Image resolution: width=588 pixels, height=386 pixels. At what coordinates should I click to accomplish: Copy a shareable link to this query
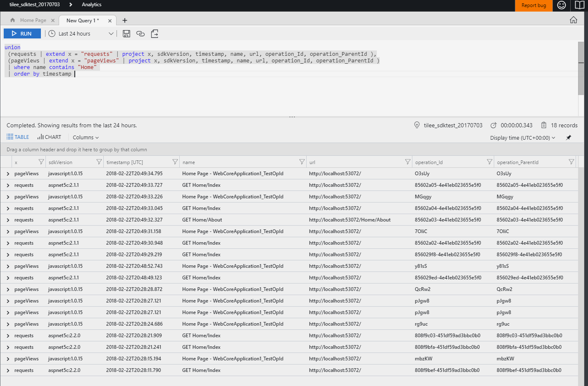[140, 33]
